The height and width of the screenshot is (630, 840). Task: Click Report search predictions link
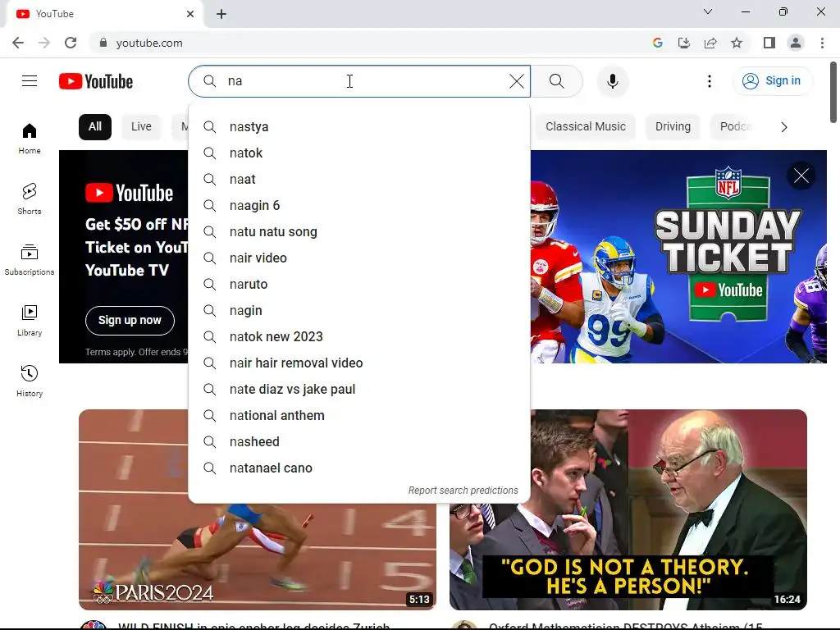click(x=463, y=491)
